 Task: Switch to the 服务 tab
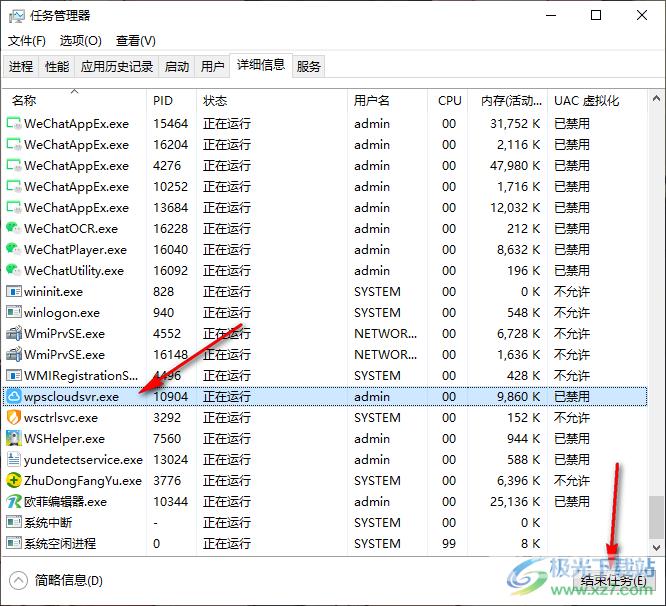click(309, 67)
